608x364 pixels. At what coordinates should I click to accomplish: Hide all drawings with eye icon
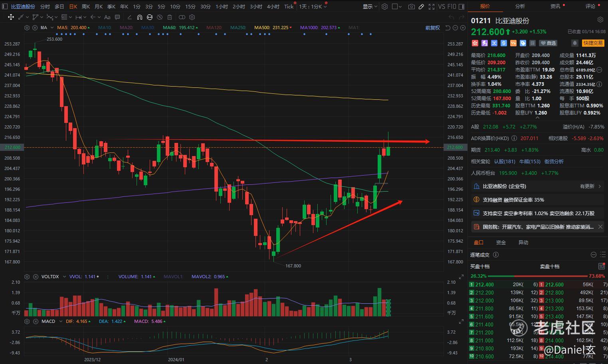tap(160, 17)
